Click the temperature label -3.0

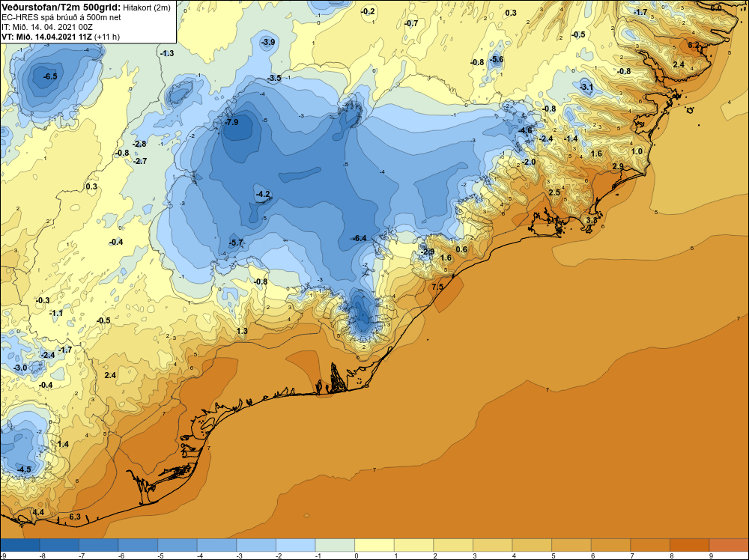[20, 368]
